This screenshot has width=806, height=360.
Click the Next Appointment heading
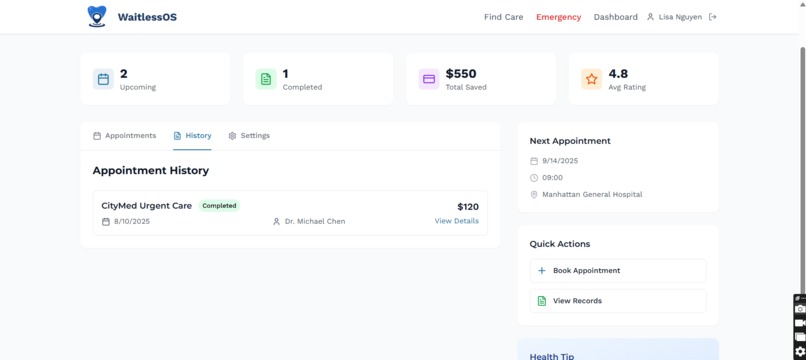[x=570, y=141]
